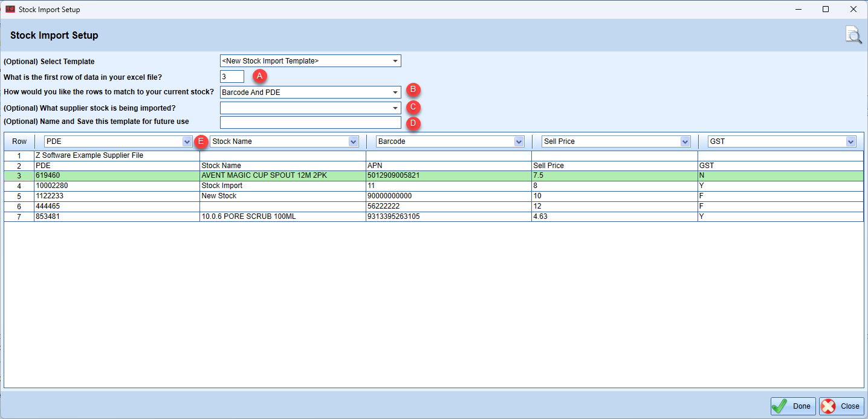Select the cell 'AVENT MAGIC CUP SPOUT 12M 2PK'

pos(283,175)
